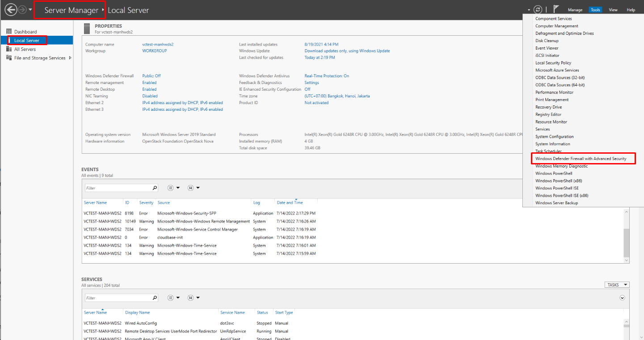The image size is (644, 340).
Task: Sort events by Date and Time column
Action: (290, 203)
